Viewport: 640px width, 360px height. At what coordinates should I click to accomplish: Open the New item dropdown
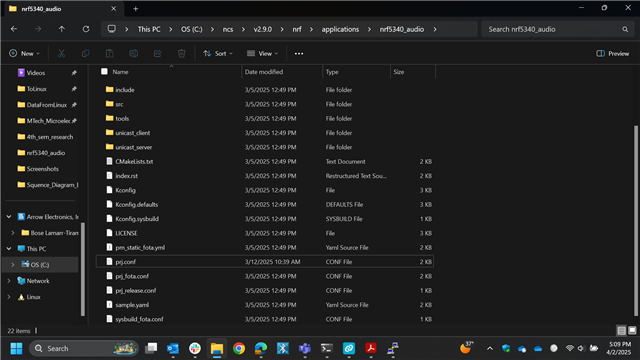click(24, 53)
